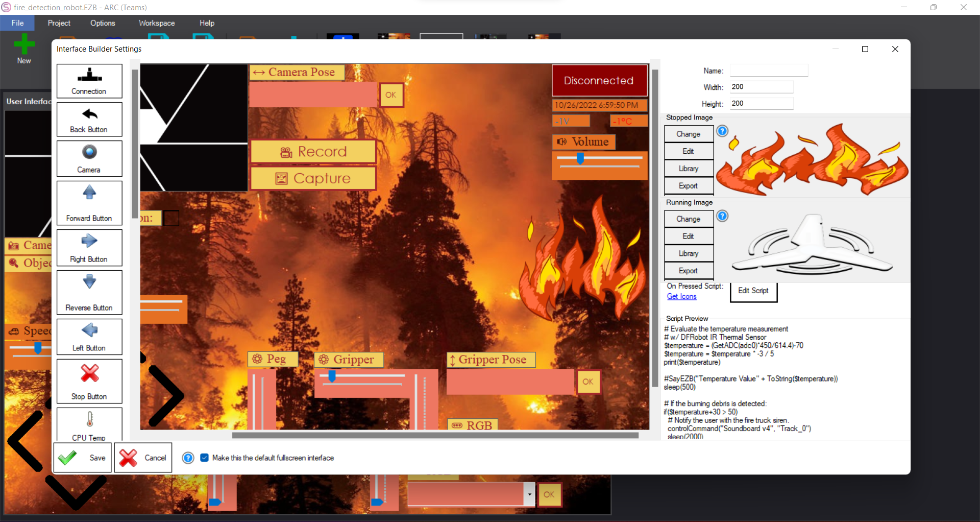
Task: Click the OK button beside Camera Pose
Action: point(391,95)
